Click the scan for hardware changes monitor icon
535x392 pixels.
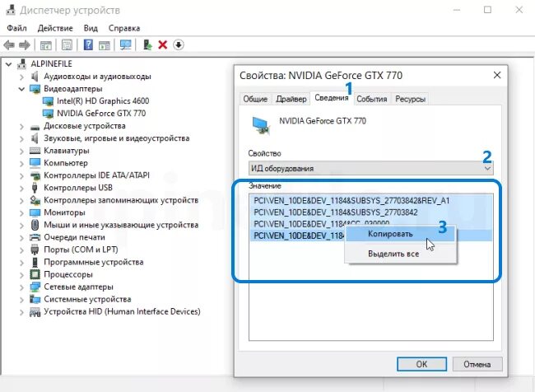point(126,44)
